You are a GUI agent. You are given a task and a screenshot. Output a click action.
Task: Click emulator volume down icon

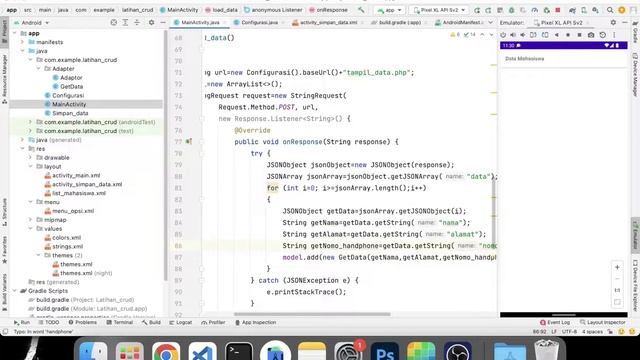(523, 35)
